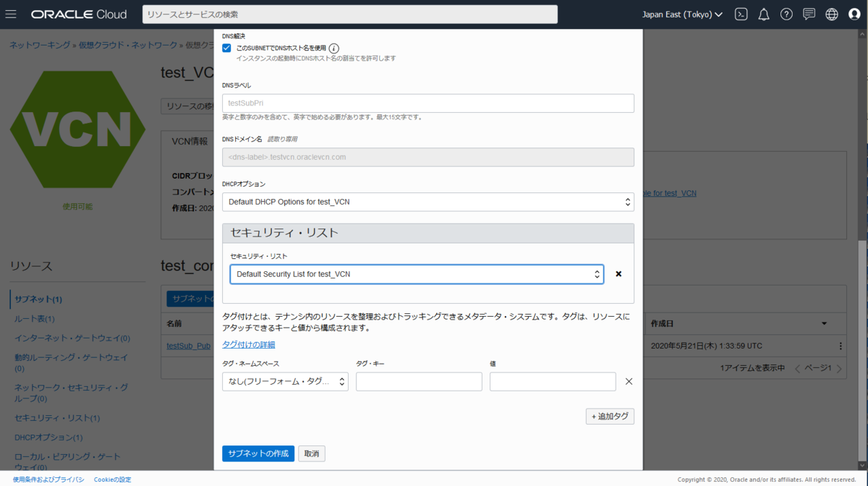This screenshot has height=486, width=868.
Task: Click the read-only DNS domain name field
Action: pyautogui.click(x=428, y=157)
